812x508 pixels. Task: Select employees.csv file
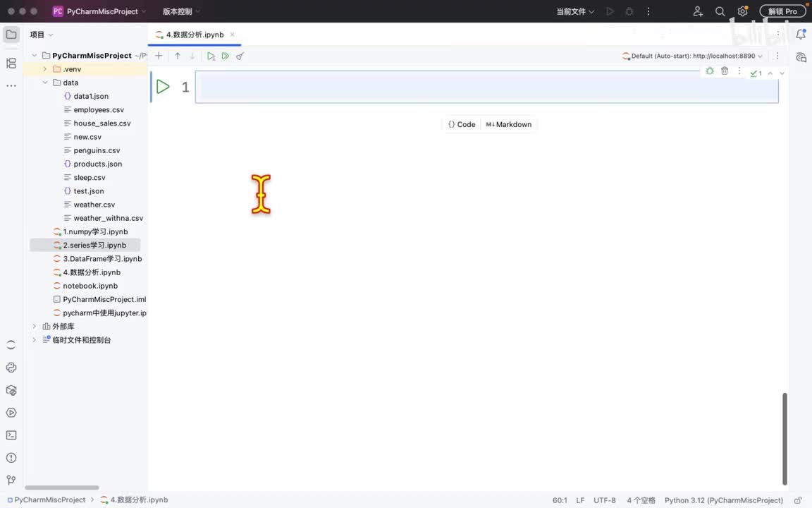coord(99,109)
